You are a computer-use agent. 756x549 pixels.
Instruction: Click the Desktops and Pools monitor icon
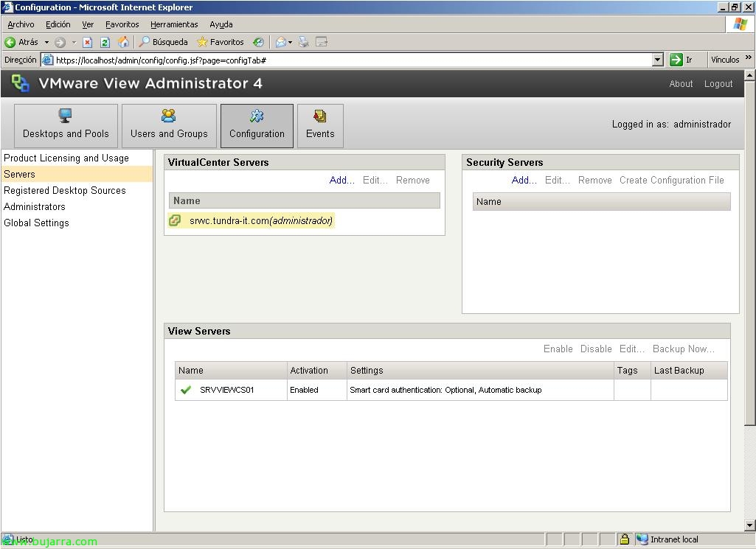pos(65,116)
